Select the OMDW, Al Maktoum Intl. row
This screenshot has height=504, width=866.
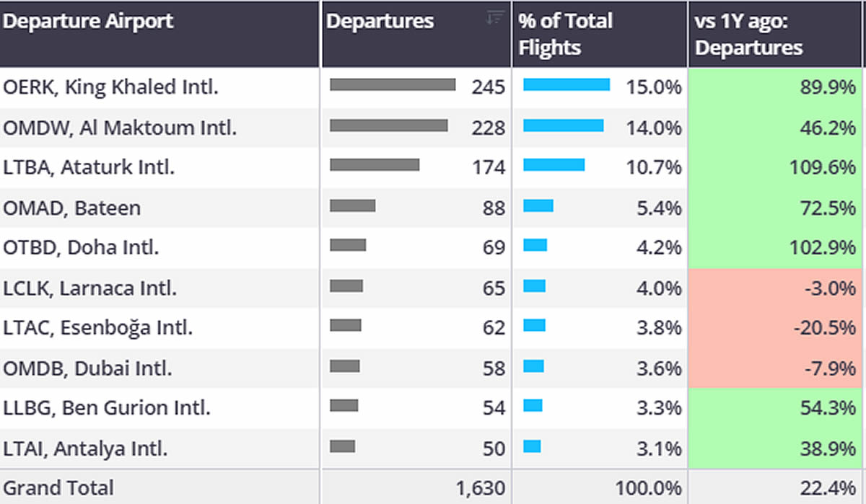(x=120, y=128)
